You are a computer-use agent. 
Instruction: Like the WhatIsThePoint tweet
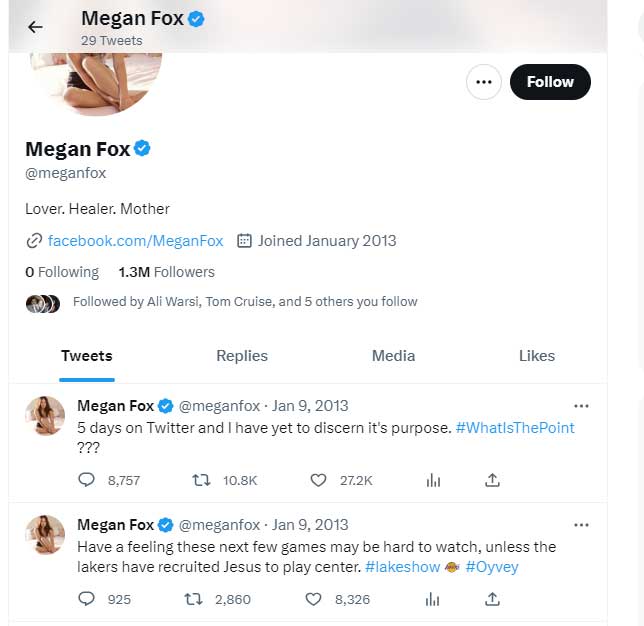318,480
